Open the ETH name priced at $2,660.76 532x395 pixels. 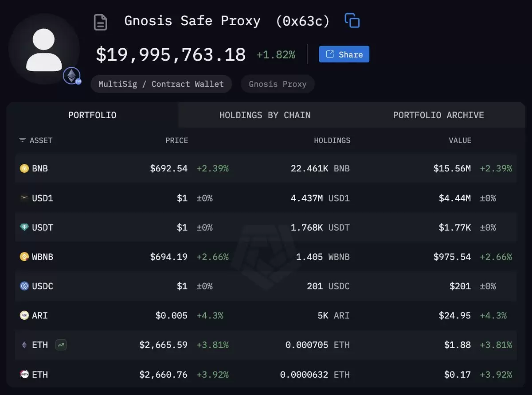coord(40,375)
